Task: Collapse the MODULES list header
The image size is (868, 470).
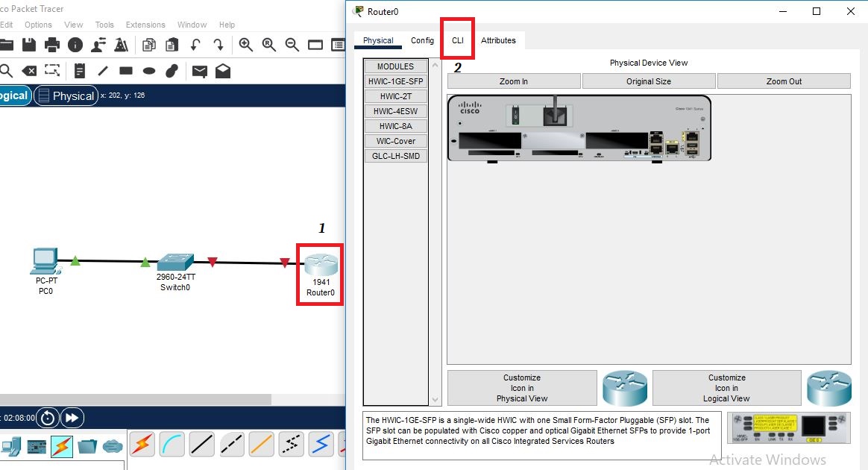Action: click(x=395, y=66)
